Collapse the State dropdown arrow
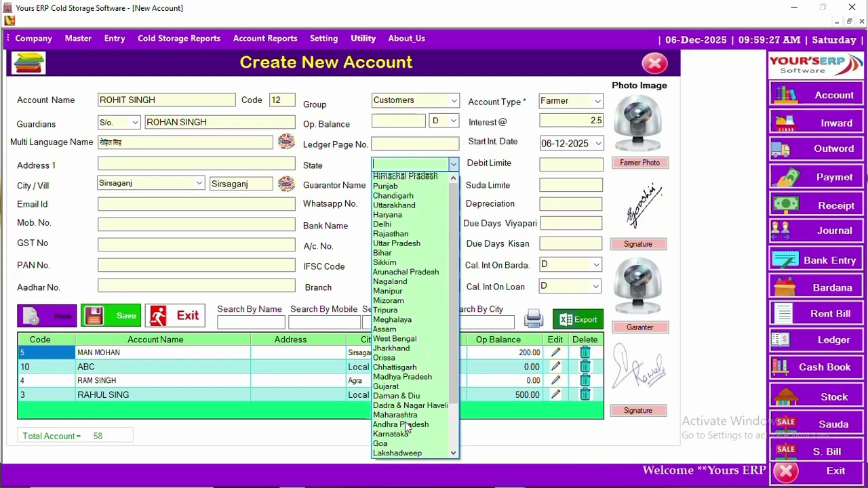 point(453,164)
